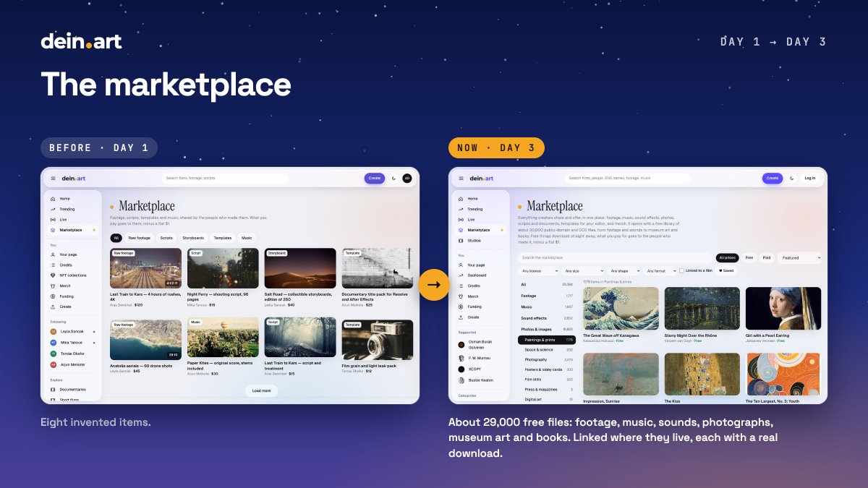The image size is (868, 488).
Task: Open the 'Any licence' dropdown
Action: [539, 270]
